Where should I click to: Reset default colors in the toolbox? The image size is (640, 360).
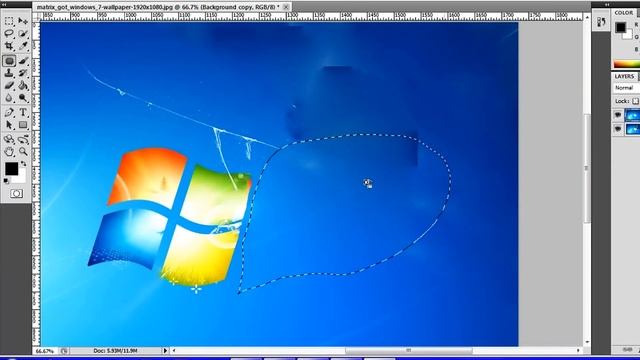(x=6, y=181)
